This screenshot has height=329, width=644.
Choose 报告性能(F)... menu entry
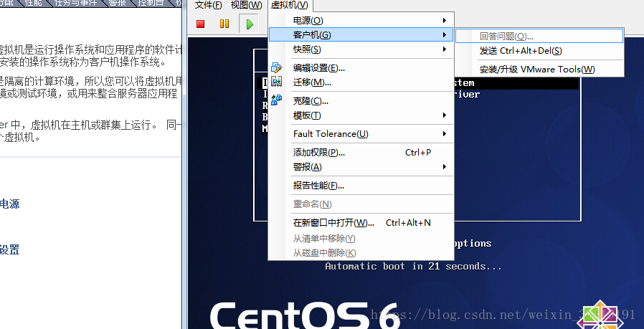pos(361,186)
